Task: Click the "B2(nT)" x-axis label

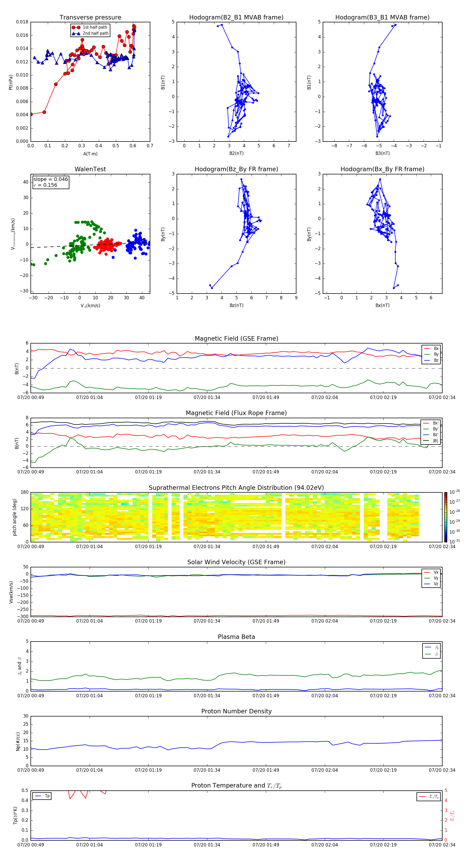Action: coord(236,153)
